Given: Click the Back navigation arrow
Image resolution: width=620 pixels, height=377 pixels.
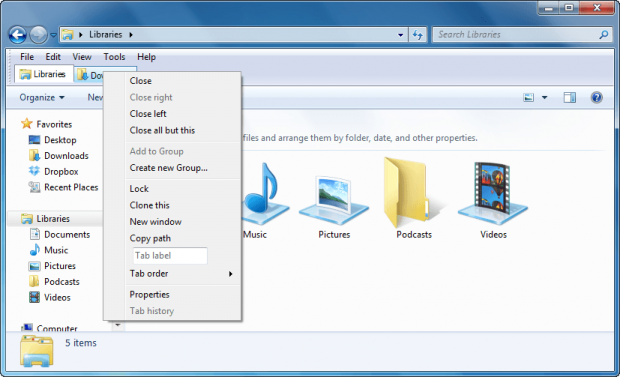Looking at the screenshot, I should pyautogui.click(x=18, y=35).
